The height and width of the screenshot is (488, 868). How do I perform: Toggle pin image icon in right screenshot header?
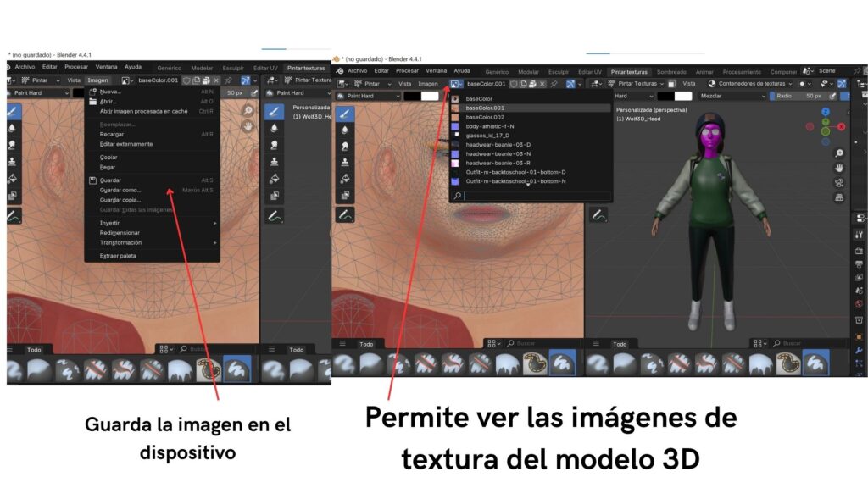(x=554, y=84)
